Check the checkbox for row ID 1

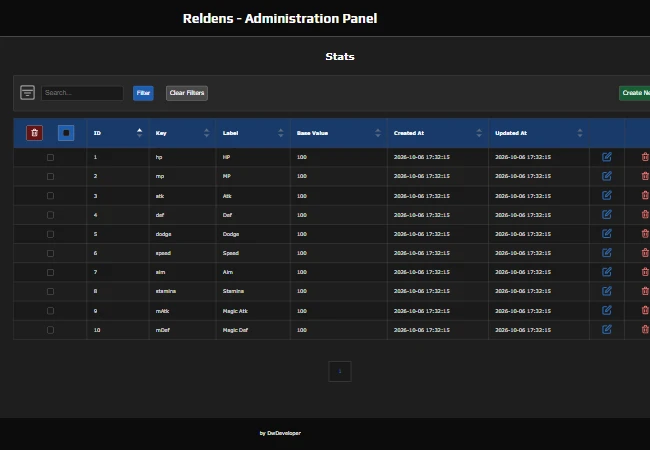[x=50, y=157]
